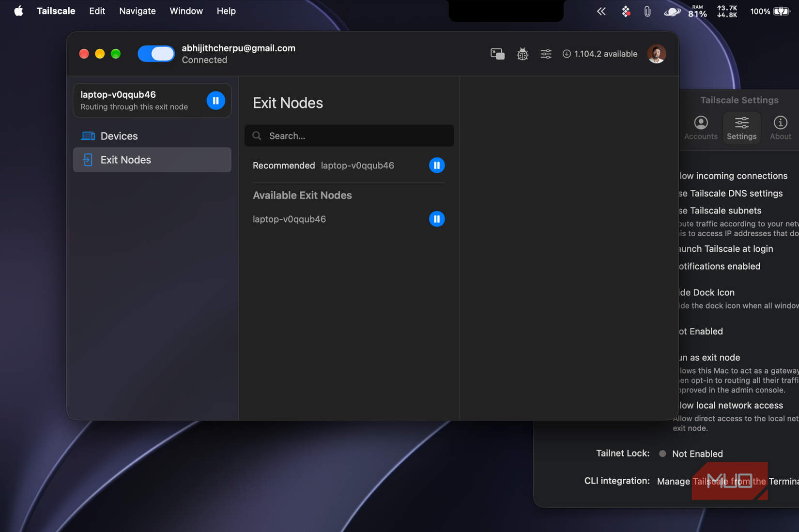Pause exit node in sidebar laptop-v0qqub46 card
799x532 pixels.
pyautogui.click(x=216, y=101)
